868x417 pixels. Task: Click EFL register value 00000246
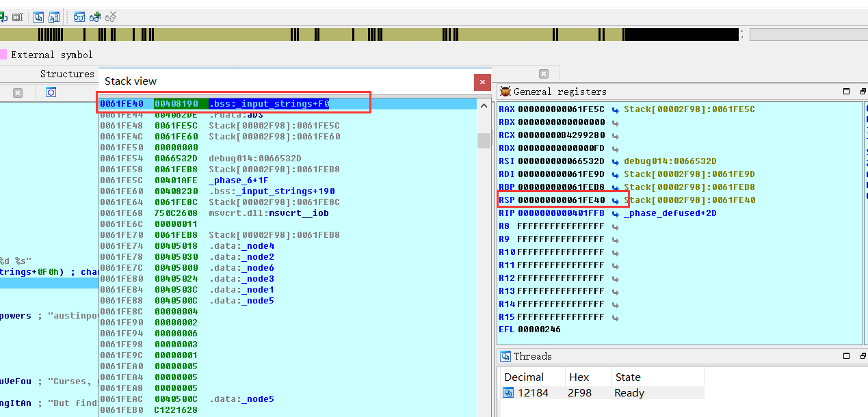pos(539,329)
